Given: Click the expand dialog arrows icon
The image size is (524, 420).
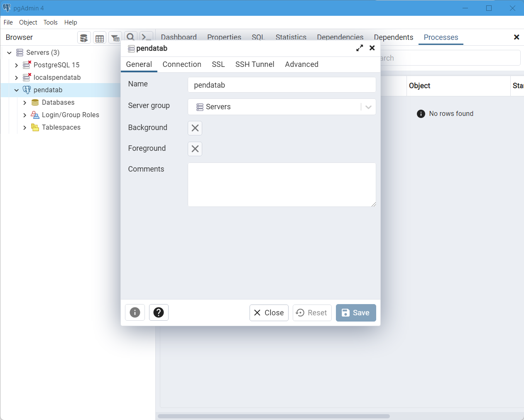Looking at the screenshot, I should click(360, 48).
